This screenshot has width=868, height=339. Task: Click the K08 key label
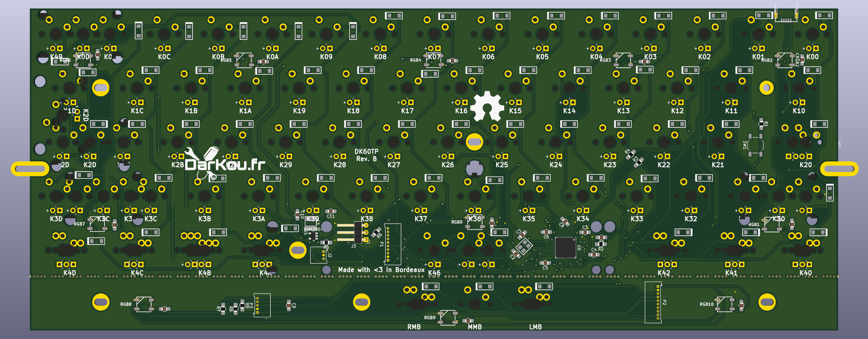(380, 57)
